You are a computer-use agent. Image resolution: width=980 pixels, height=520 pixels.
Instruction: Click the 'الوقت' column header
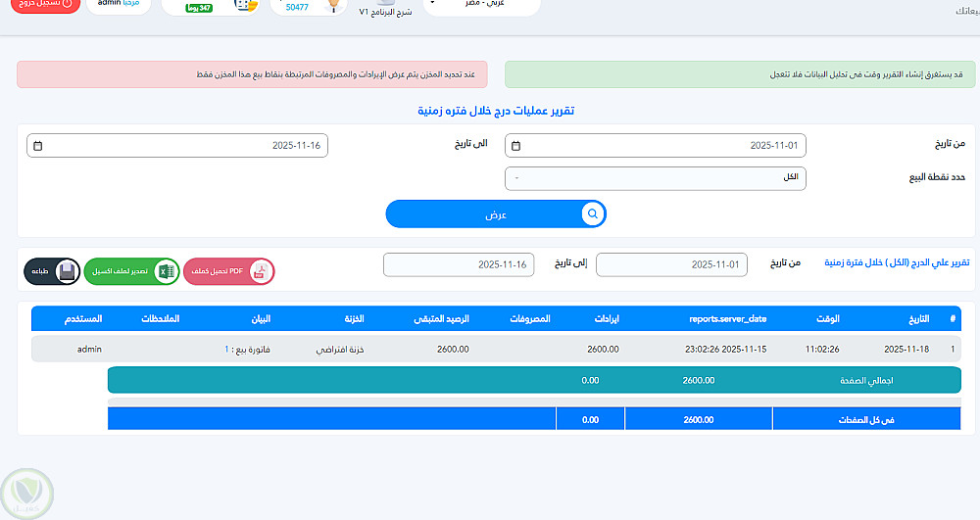(x=827, y=319)
